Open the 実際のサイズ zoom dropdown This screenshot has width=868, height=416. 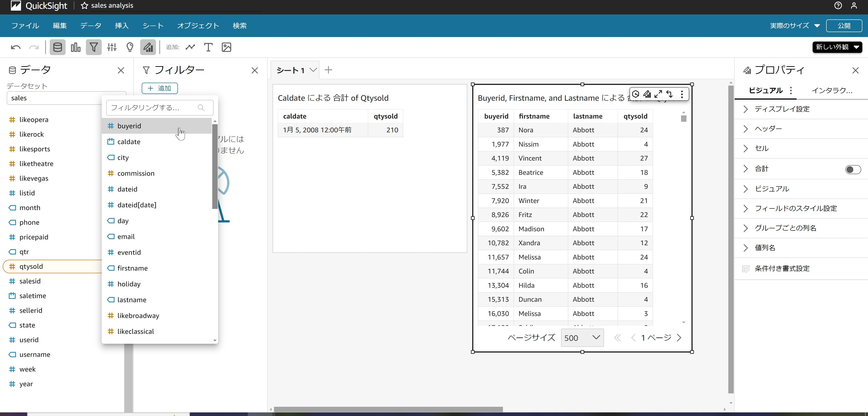[x=795, y=26]
